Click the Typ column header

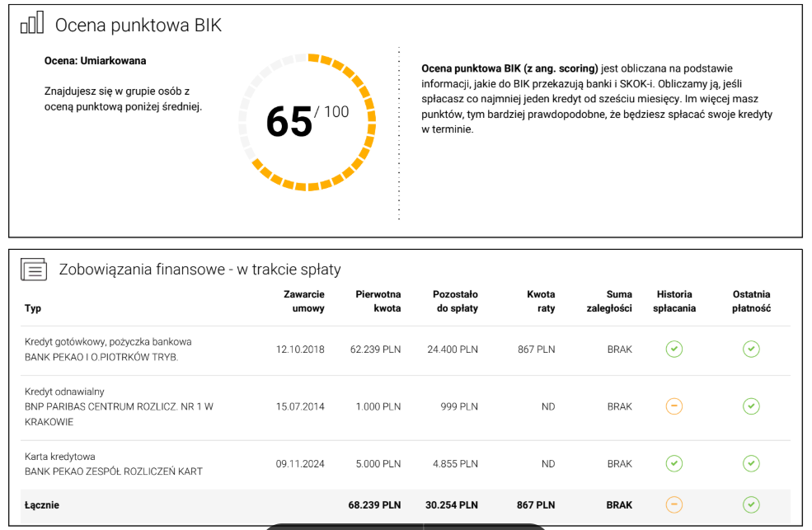33,308
